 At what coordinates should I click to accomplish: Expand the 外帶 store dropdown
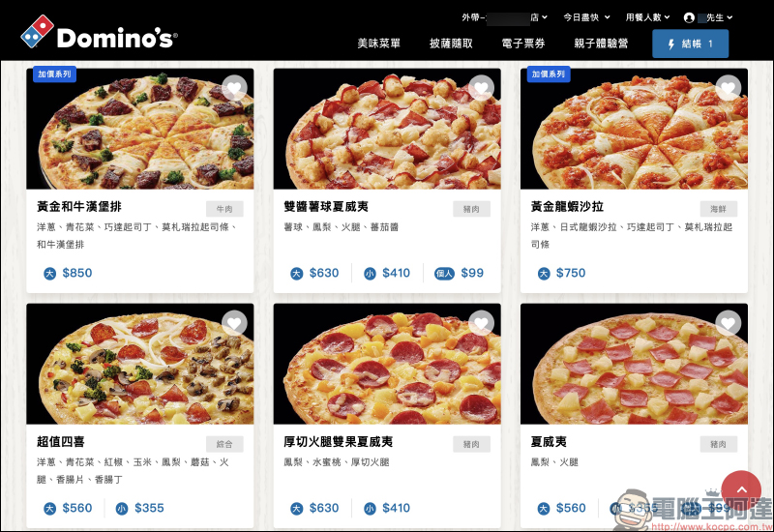(504, 17)
